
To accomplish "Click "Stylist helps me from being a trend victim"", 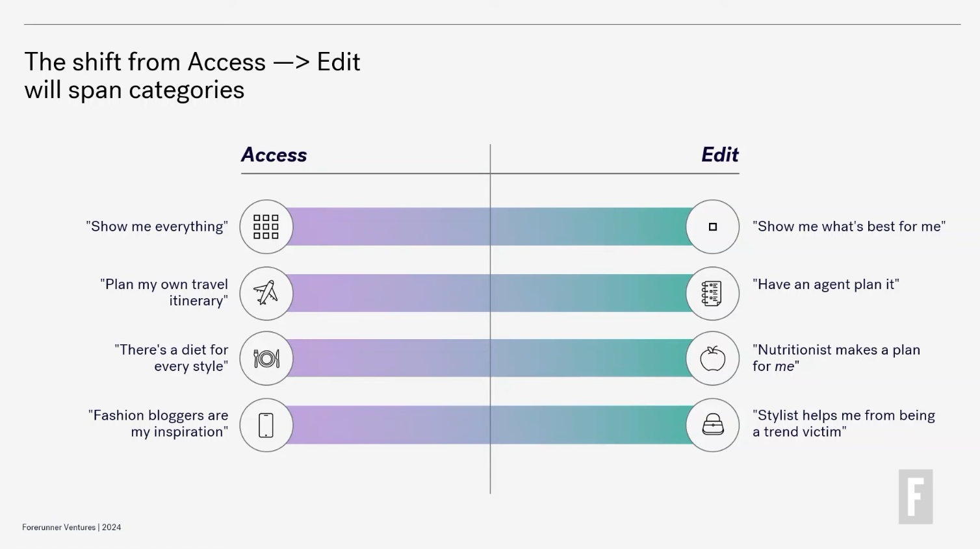I will coord(844,424).
